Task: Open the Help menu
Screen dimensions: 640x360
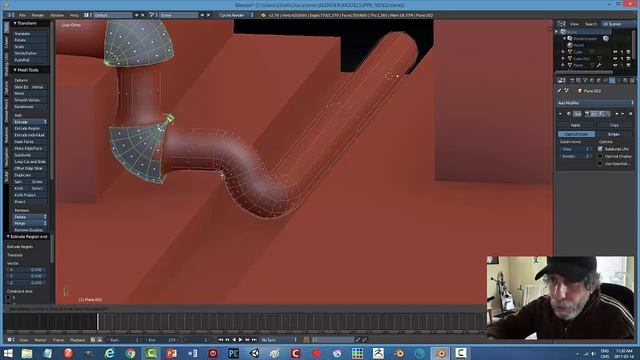Action: [x=74, y=15]
